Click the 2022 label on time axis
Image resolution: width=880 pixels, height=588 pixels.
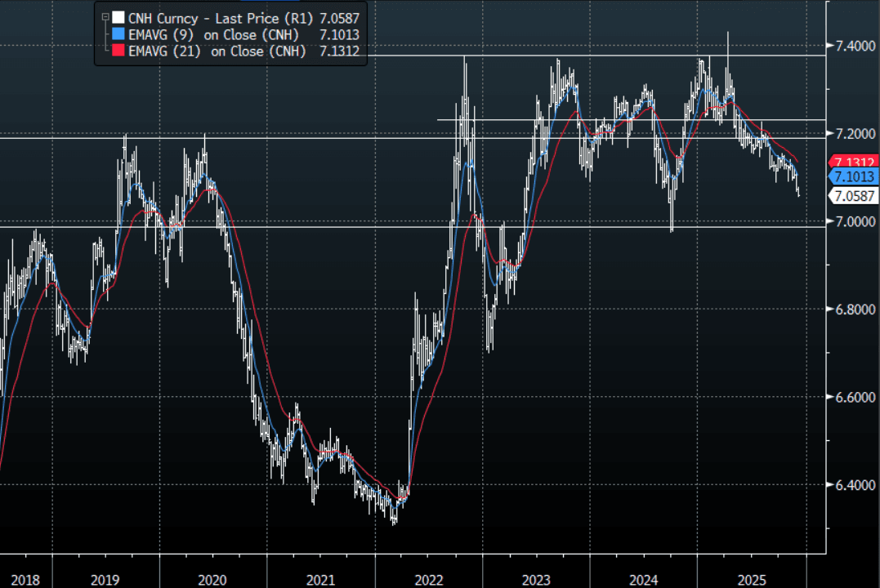pyautogui.click(x=428, y=580)
